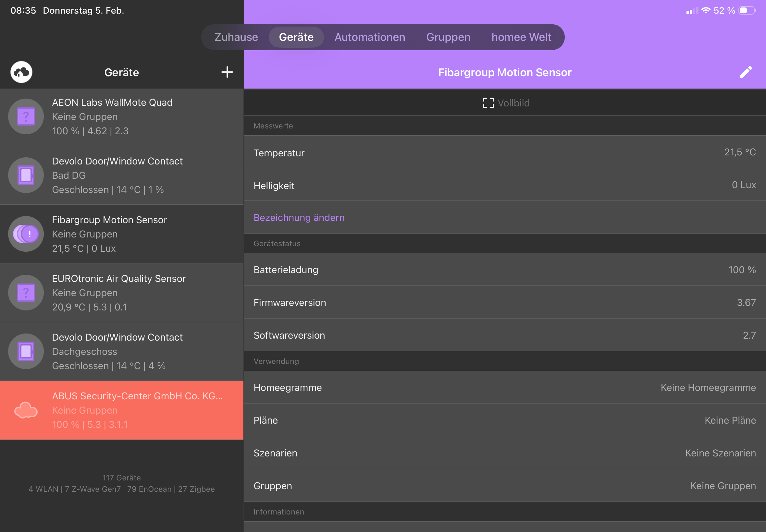
Task: Open the Pläne usage row
Action: click(504, 420)
